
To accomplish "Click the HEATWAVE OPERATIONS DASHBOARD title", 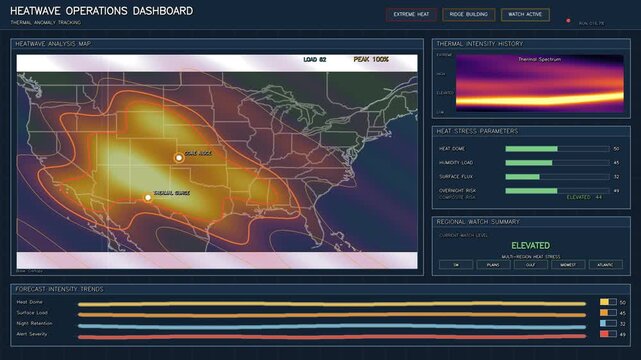I will [101, 11].
